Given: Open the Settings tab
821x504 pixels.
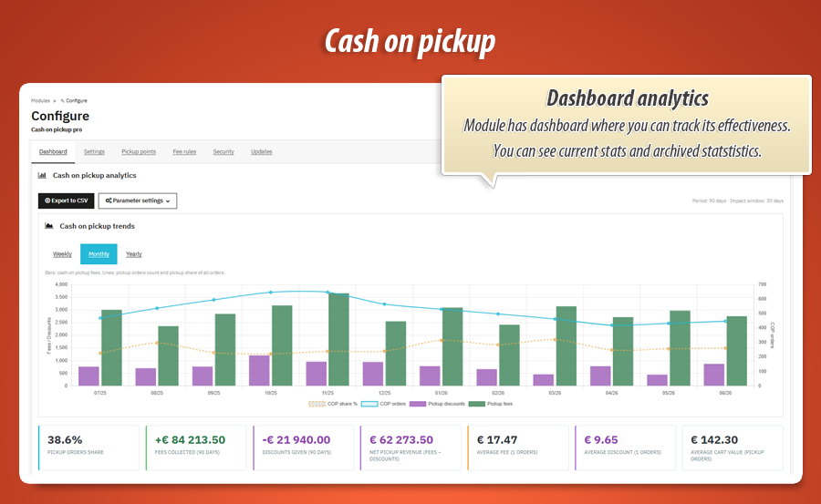Looking at the screenshot, I should tap(94, 152).
